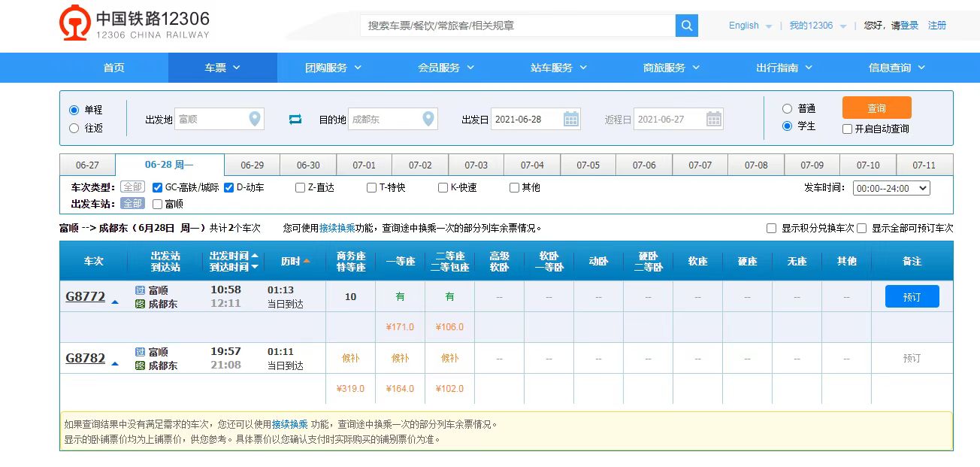Open the 团购服务 navigation menu
The width and height of the screenshot is (980, 467).
pos(333,68)
